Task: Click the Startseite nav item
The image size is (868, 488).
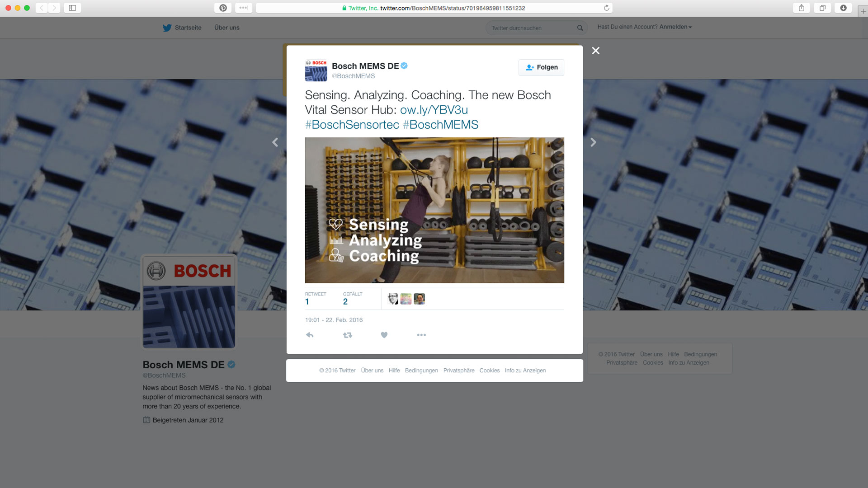Action: [188, 28]
